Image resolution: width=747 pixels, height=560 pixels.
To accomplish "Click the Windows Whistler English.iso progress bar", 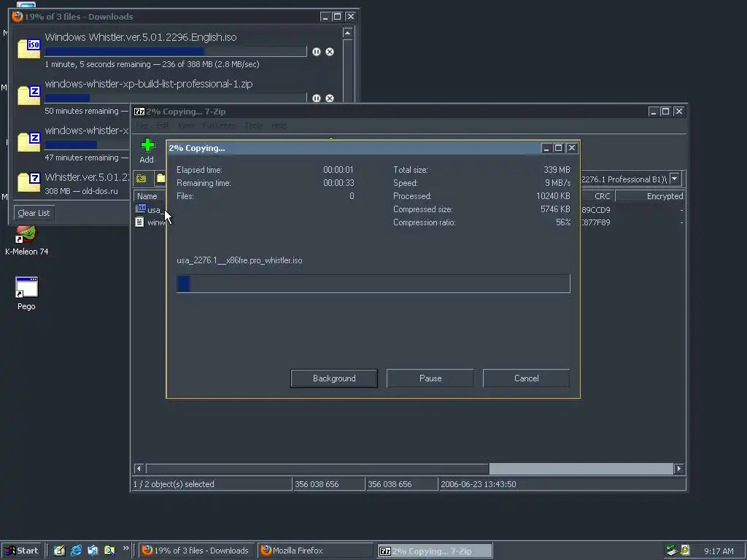I will pyautogui.click(x=175, y=52).
